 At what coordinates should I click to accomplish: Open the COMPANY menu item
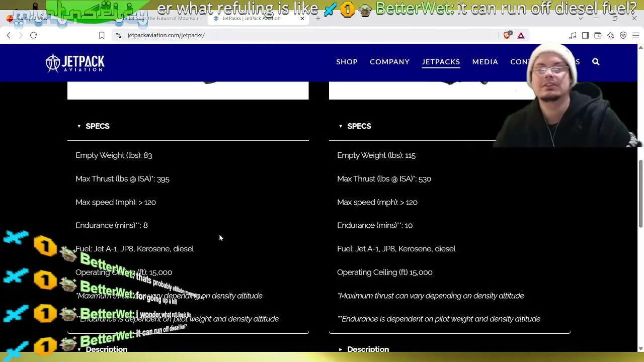[389, 62]
